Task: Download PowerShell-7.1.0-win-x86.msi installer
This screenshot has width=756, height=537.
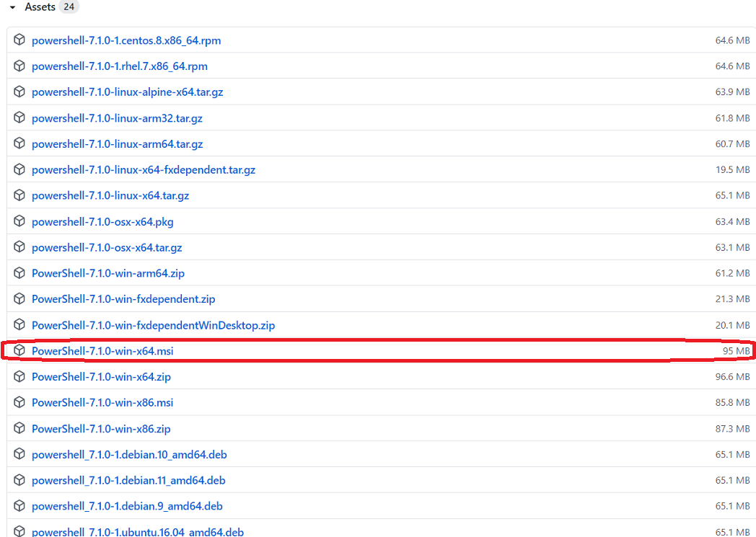Action: point(102,403)
